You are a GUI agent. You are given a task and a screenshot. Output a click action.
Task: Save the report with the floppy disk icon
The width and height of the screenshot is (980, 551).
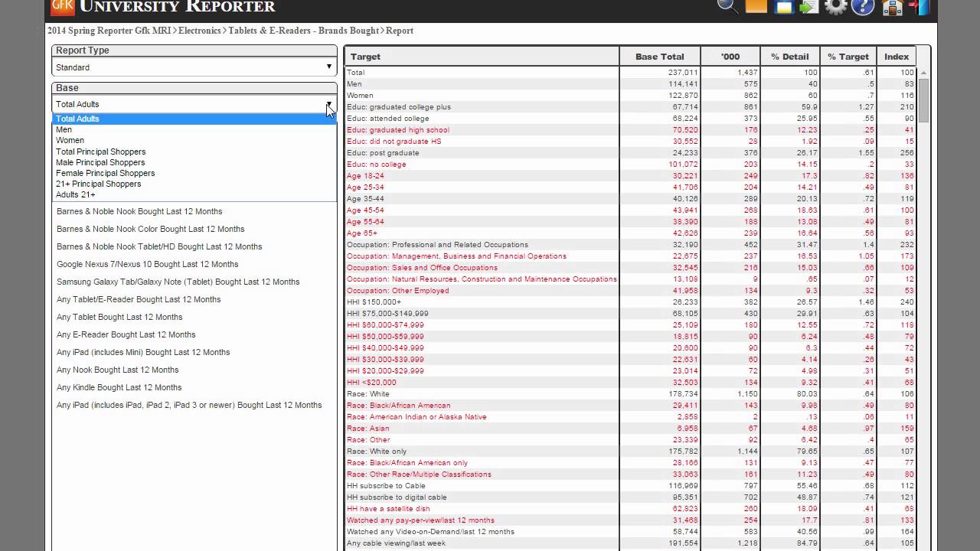tap(783, 7)
